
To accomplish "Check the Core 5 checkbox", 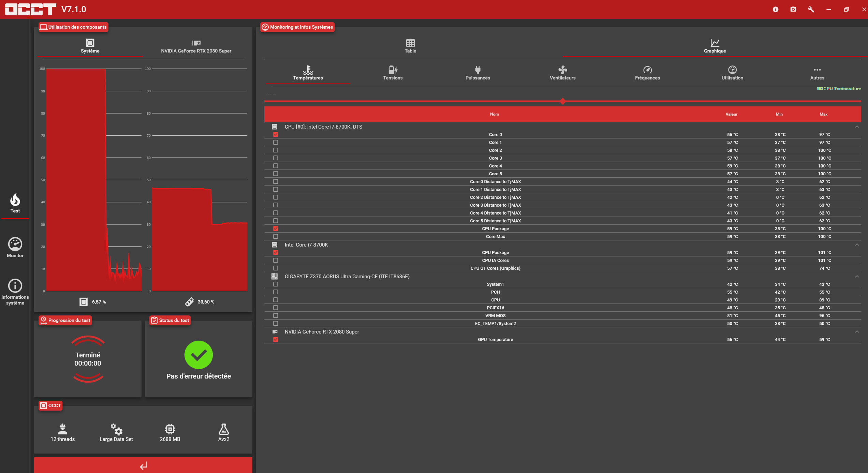I will (276, 174).
